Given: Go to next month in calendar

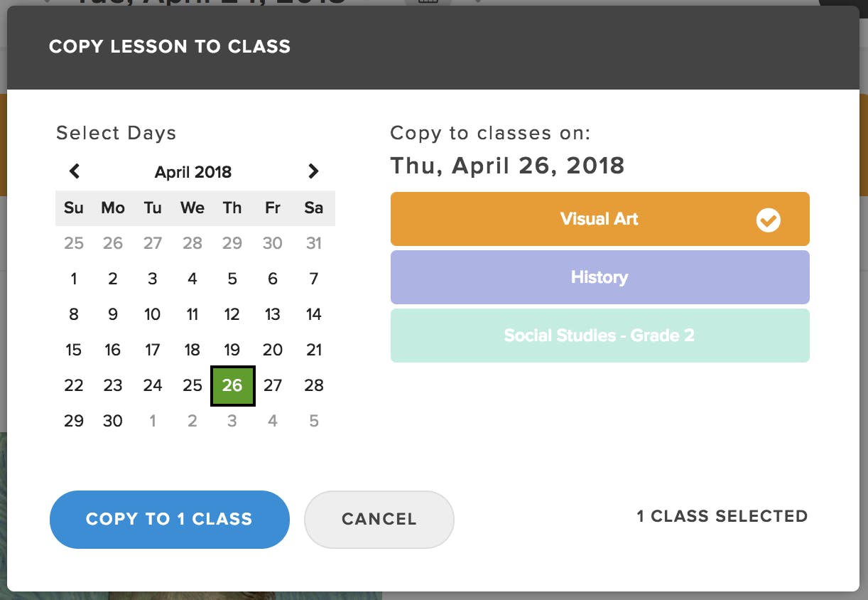Looking at the screenshot, I should tap(313, 171).
